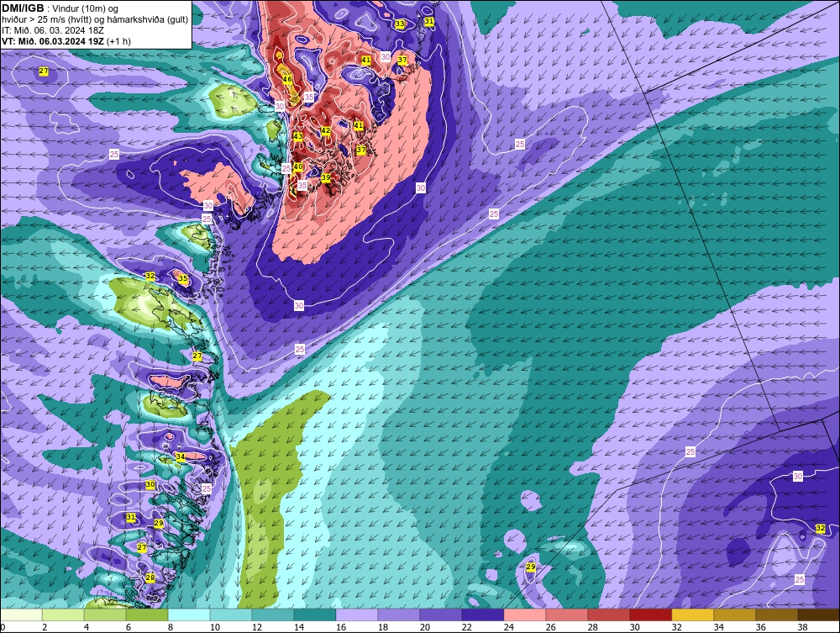Click the yellow peak gust label 43

298,136
